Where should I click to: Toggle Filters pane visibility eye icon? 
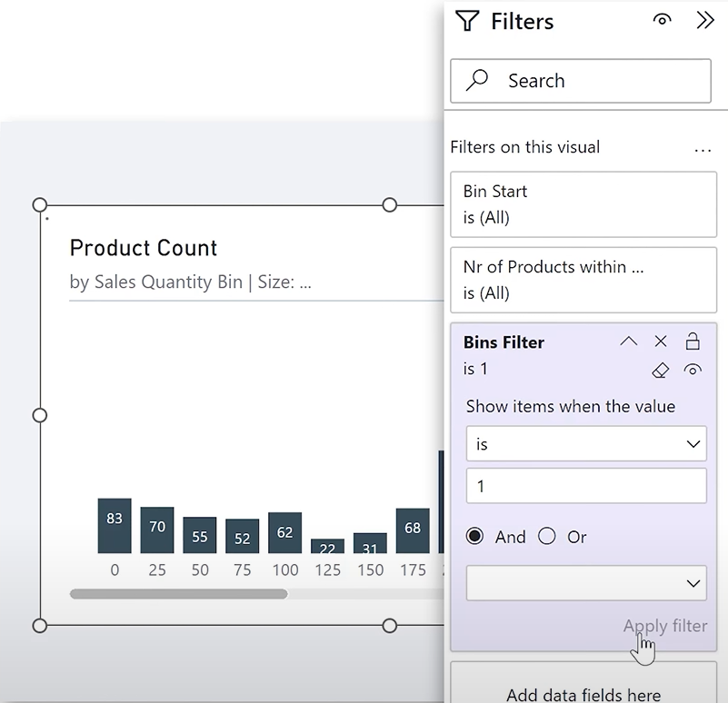662,20
